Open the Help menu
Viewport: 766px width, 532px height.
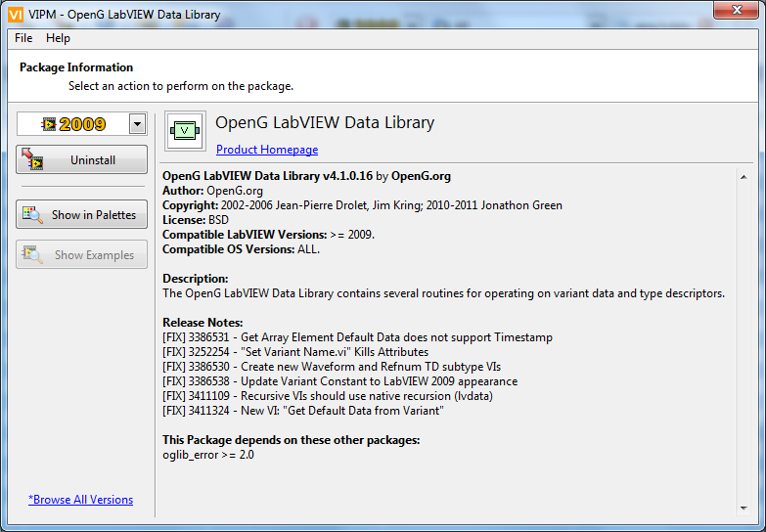click(x=58, y=38)
